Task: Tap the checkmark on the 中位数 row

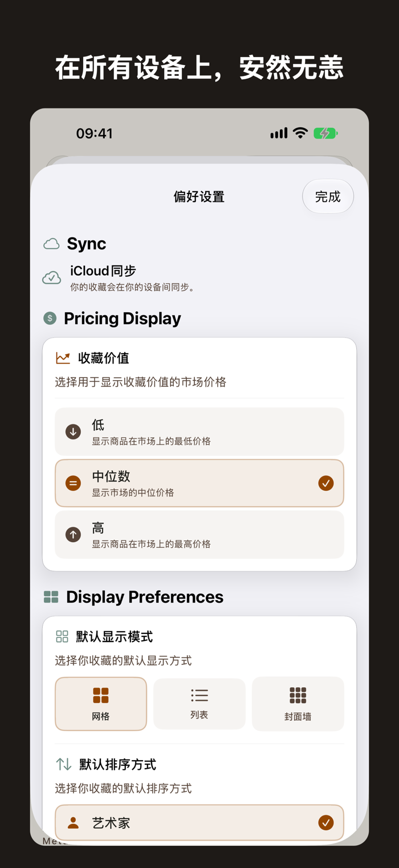Action: [x=326, y=483]
